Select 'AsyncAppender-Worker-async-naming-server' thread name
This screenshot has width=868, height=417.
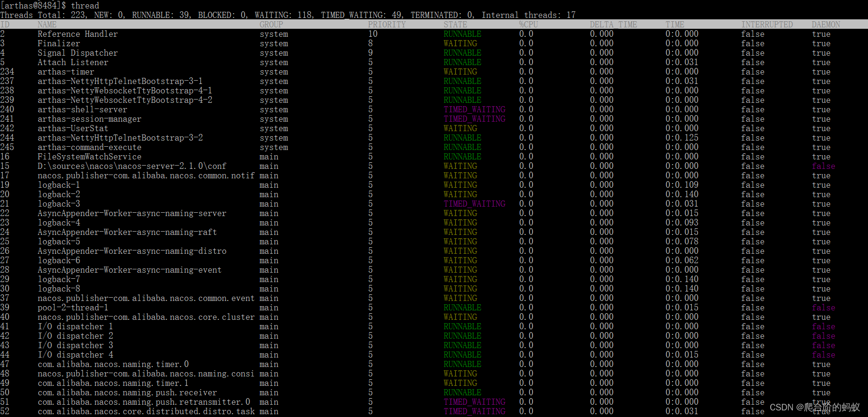132,213
